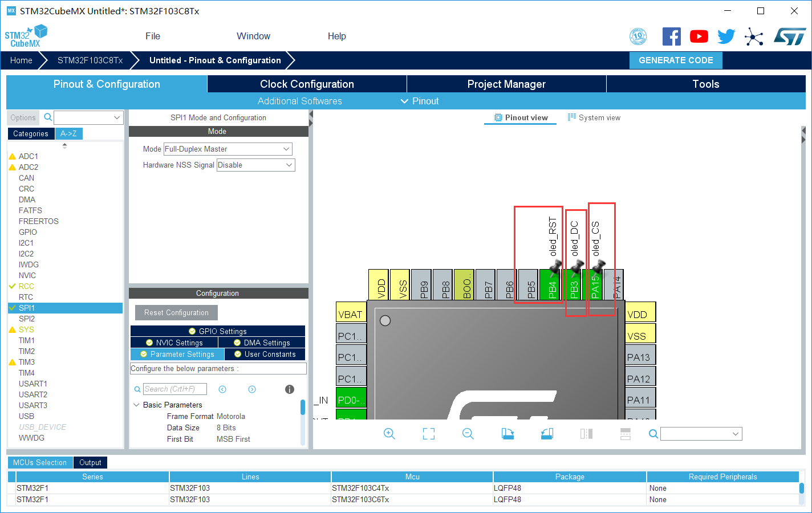This screenshot has width=812, height=513.
Task: Open the Window menu
Action: pos(254,36)
